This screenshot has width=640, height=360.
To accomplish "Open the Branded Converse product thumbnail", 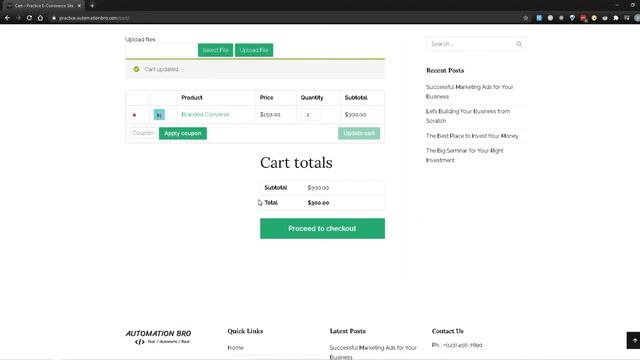I will click(159, 115).
